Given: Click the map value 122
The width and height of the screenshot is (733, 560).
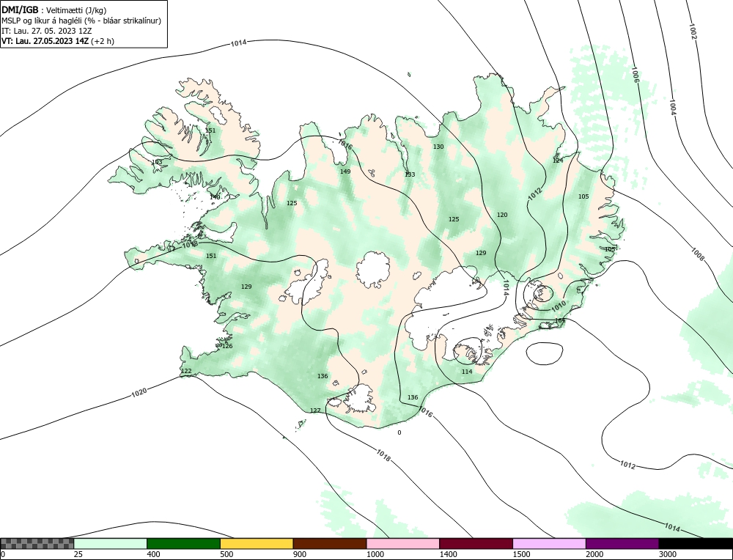Looking at the screenshot, I should [186, 371].
